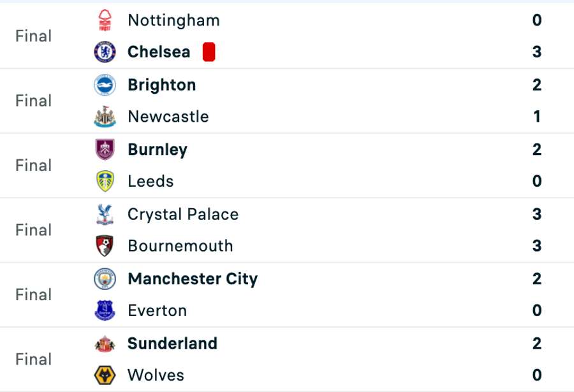Image resolution: width=574 pixels, height=392 pixels.
Task: Click Chelsea's red card indicator
Action: [x=209, y=52]
